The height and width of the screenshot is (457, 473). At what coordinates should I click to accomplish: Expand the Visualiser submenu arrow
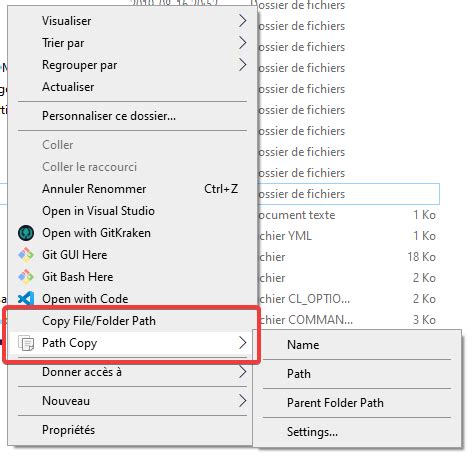click(243, 21)
